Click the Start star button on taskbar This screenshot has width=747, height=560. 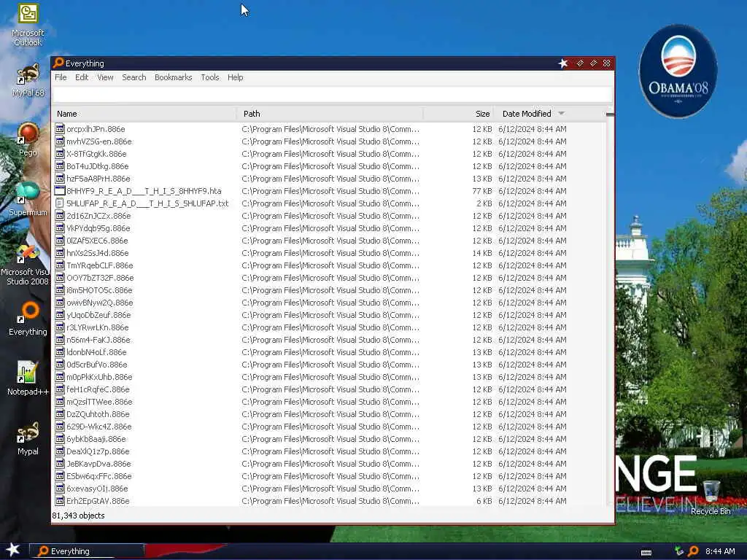(13, 550)
